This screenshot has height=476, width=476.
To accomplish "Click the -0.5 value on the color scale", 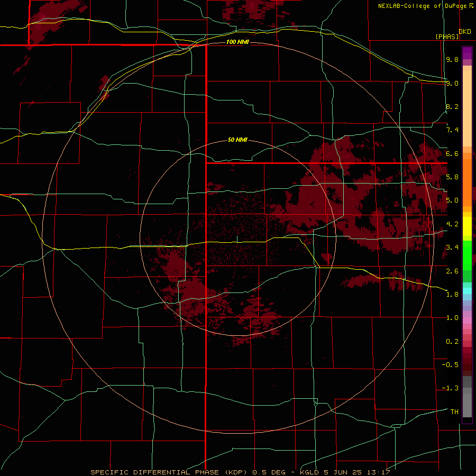I will [450, 364].
